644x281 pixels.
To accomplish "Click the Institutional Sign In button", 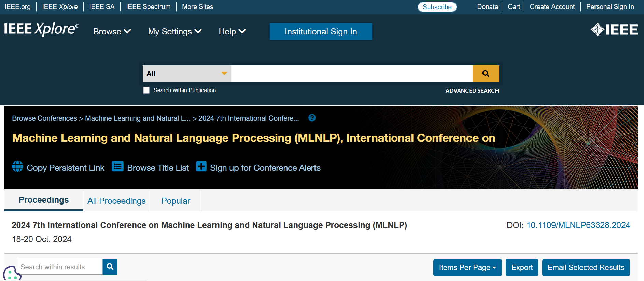I will pos(321,31).
